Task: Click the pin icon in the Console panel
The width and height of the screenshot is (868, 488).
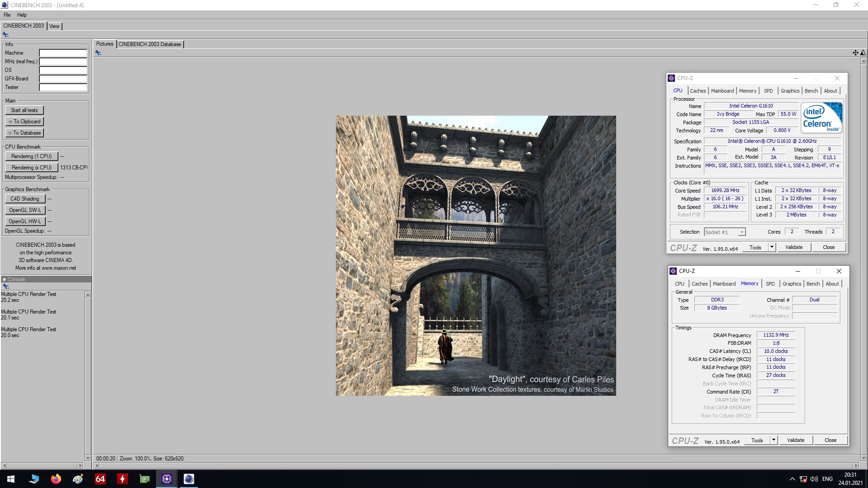Action: 5,286
